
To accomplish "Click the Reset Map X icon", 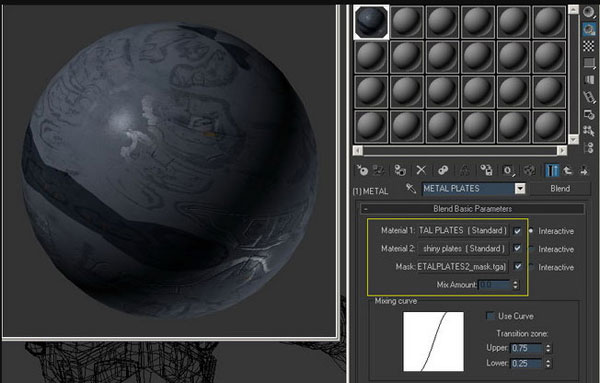I will pyautogui.click(x=421, y=170).
